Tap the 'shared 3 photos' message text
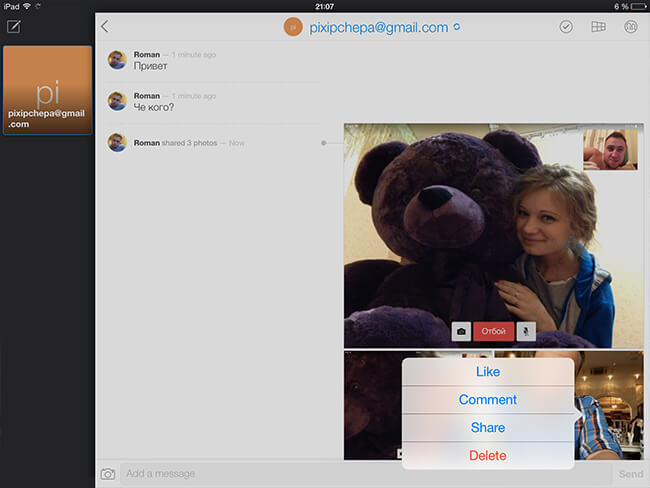This screenshot has height=488, width=650. 189,143
